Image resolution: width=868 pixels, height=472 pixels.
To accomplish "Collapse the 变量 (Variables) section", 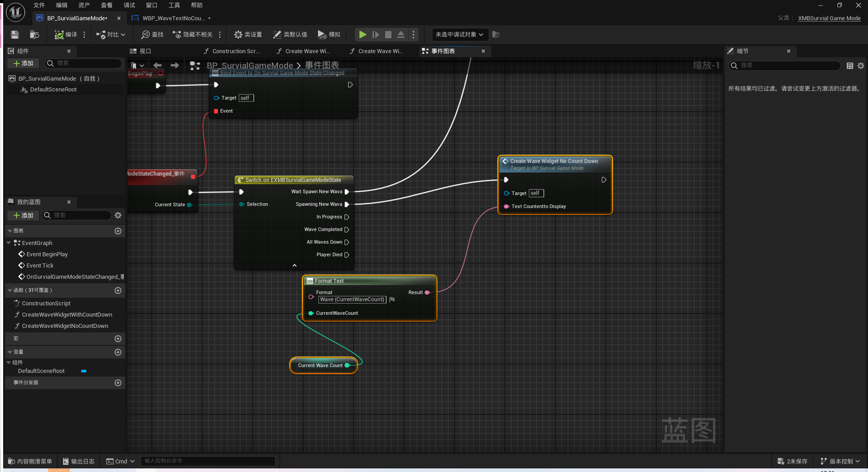I will tap(9, 352).
